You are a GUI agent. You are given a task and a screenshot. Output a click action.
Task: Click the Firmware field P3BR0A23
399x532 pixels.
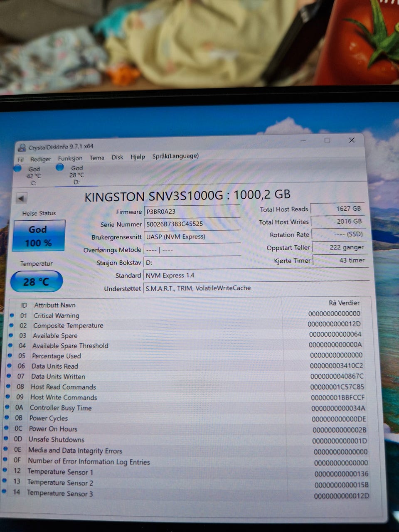pos(192,211)
